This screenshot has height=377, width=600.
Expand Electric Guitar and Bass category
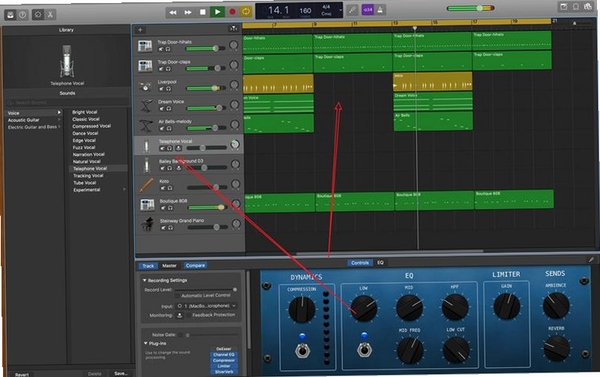(59, 127)
